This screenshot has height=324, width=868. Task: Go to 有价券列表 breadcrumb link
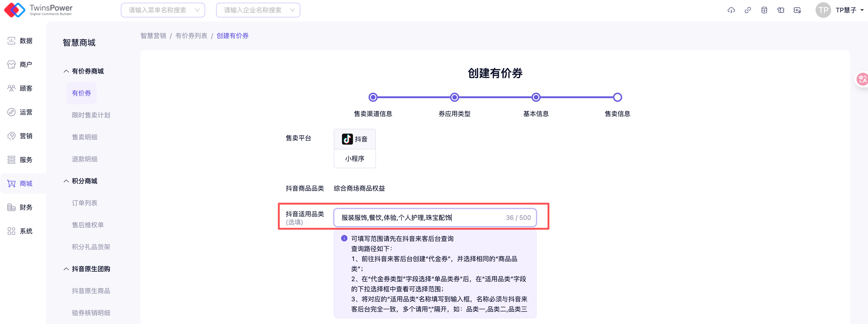coord(191,36)
